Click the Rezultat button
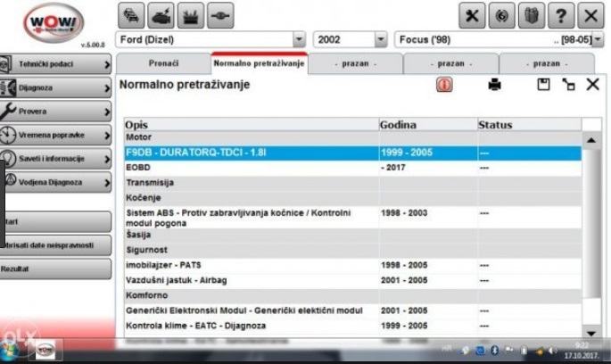 [55, 269]
